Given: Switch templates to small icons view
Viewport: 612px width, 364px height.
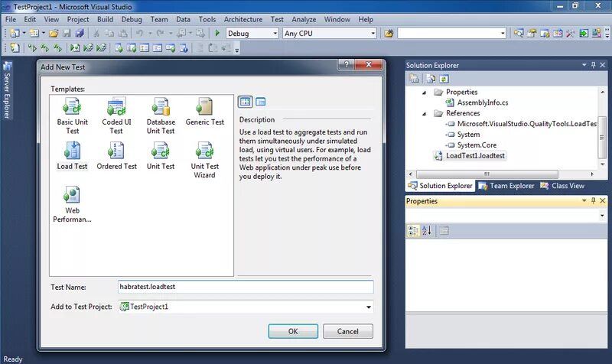Looking at the screenshot, I should [260, 102].
